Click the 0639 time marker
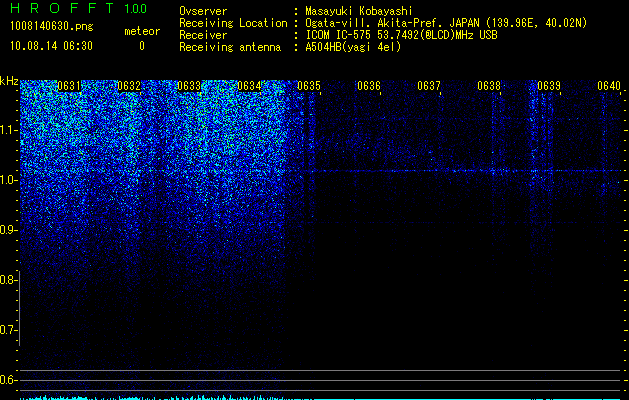The height and width of the screenshot is (400, 629). 549,86
